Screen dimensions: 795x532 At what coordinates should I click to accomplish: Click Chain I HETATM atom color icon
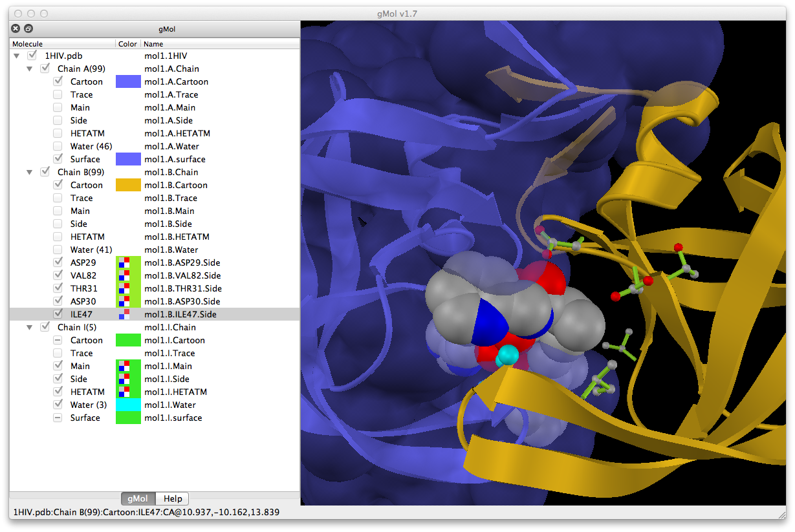pos(123,392)
